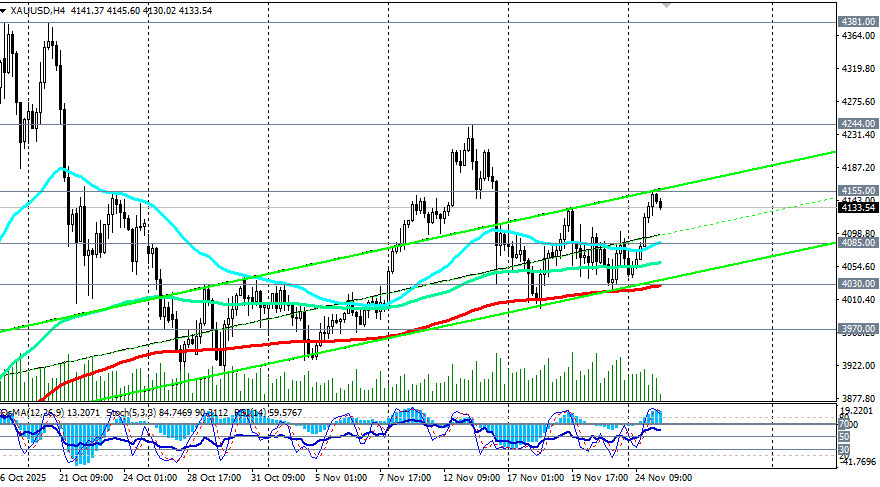Select the 3970.00 horizontal level label
This screenshot has width=880, height=487.
point(858,329)
